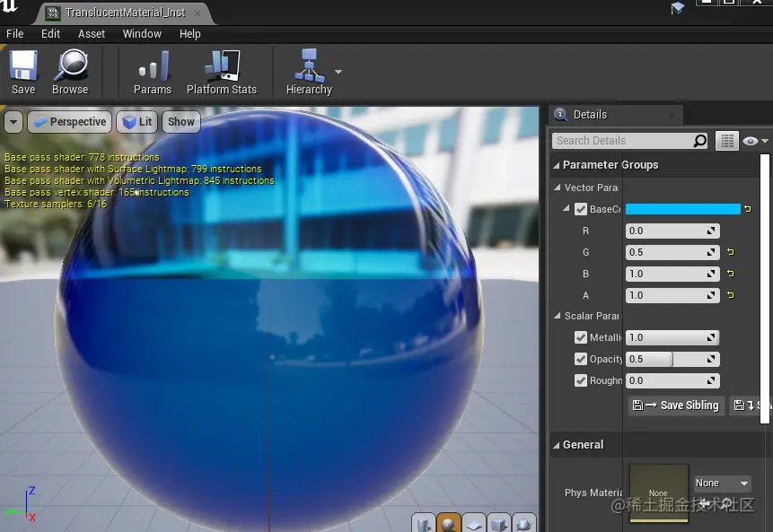Open the Edit menu

point(51,34)
